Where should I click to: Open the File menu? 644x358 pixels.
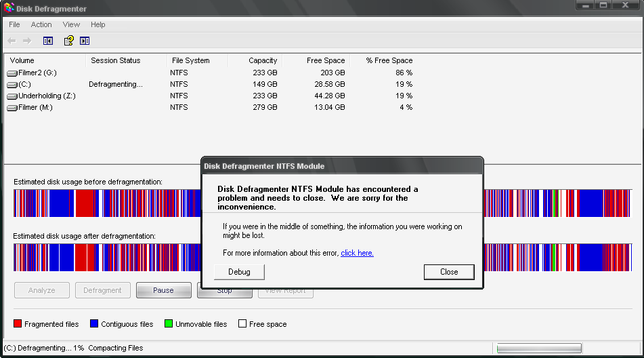point(14,24)
